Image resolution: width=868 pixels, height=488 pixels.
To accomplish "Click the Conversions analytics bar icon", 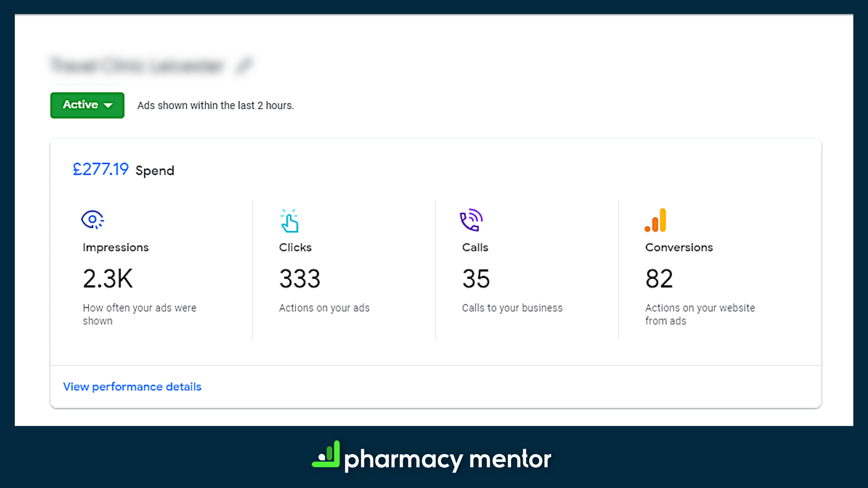I will (x=655, y=220).
